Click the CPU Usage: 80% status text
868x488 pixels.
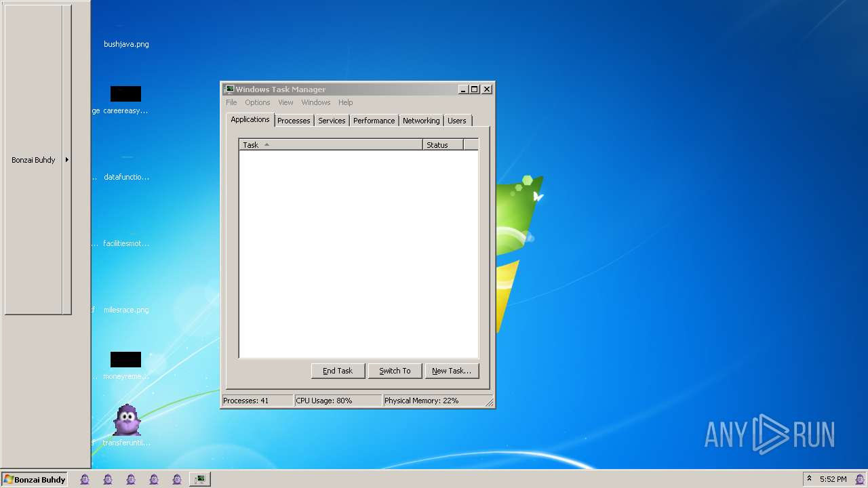coord(324,401)
